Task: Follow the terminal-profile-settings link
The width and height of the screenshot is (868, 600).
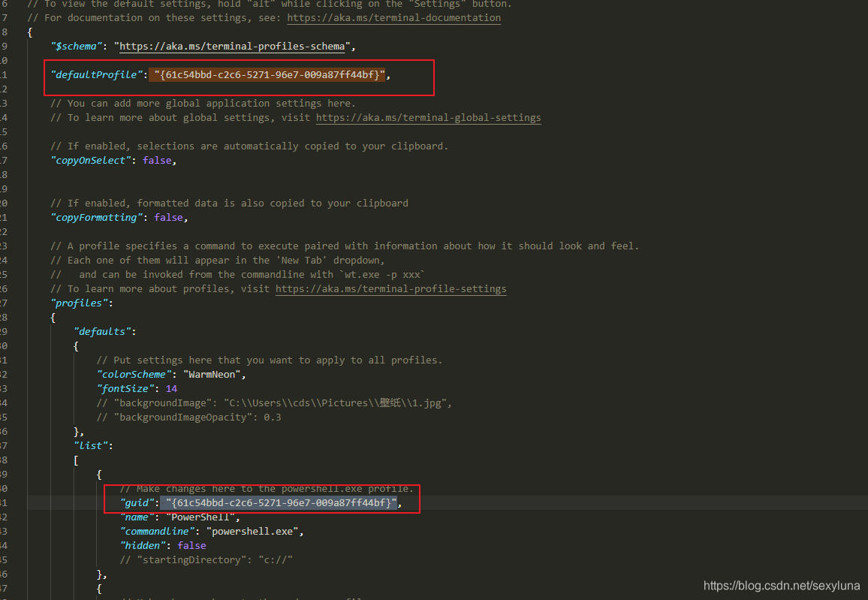Action: coord(390,289)
